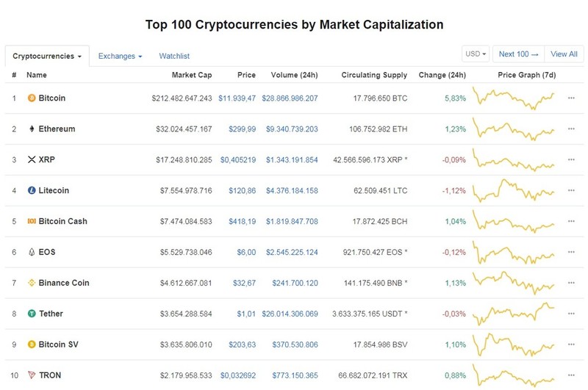Open the Litecoin 7-day price graph
Image resolution: width=588 pixels, height=390 pixels.
coord(513,190)
